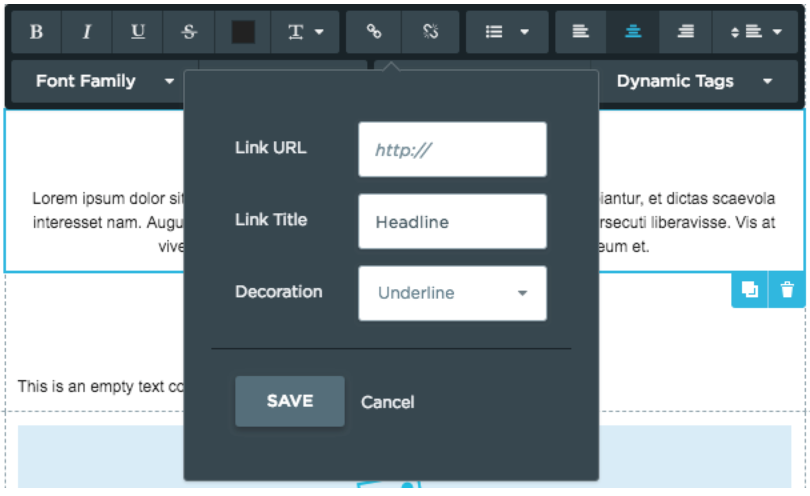Align text to the left

[580, 32]
